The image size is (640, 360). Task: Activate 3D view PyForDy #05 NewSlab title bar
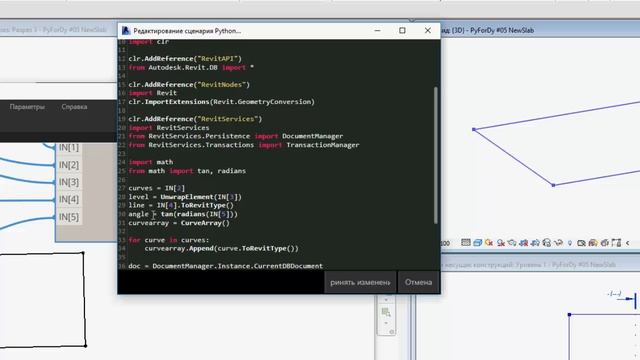540,30
